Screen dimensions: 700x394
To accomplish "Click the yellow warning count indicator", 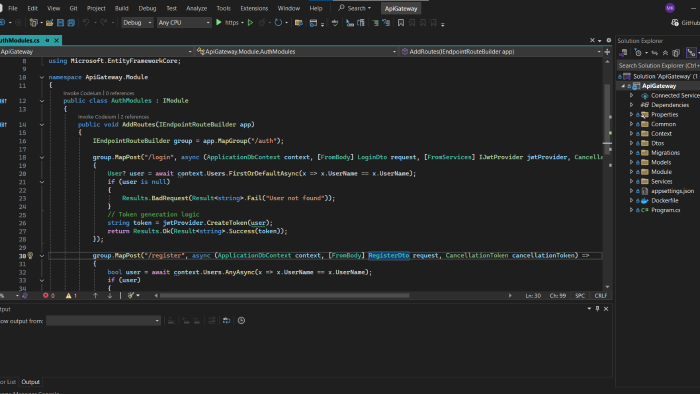I will click(x=71, y=295).
